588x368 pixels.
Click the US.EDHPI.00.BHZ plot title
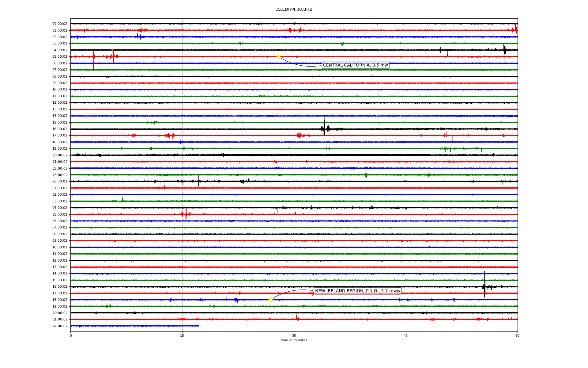click(293, 10)
